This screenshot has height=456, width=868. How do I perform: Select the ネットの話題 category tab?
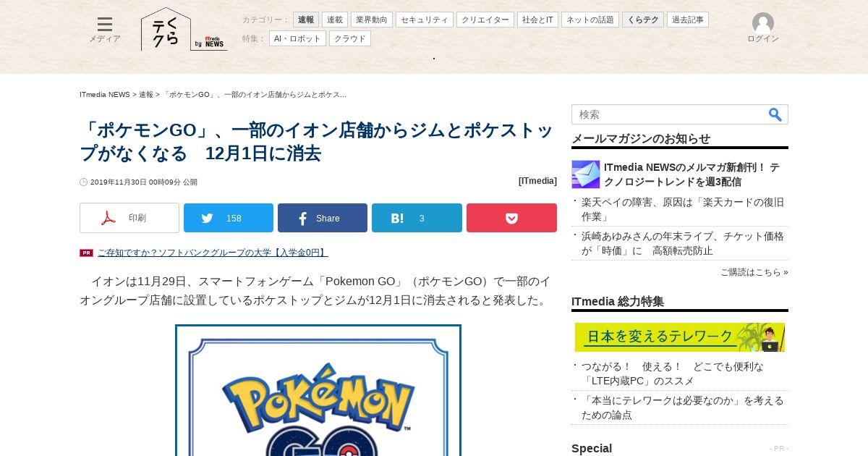pyautogui.click(x=590, y=20)
